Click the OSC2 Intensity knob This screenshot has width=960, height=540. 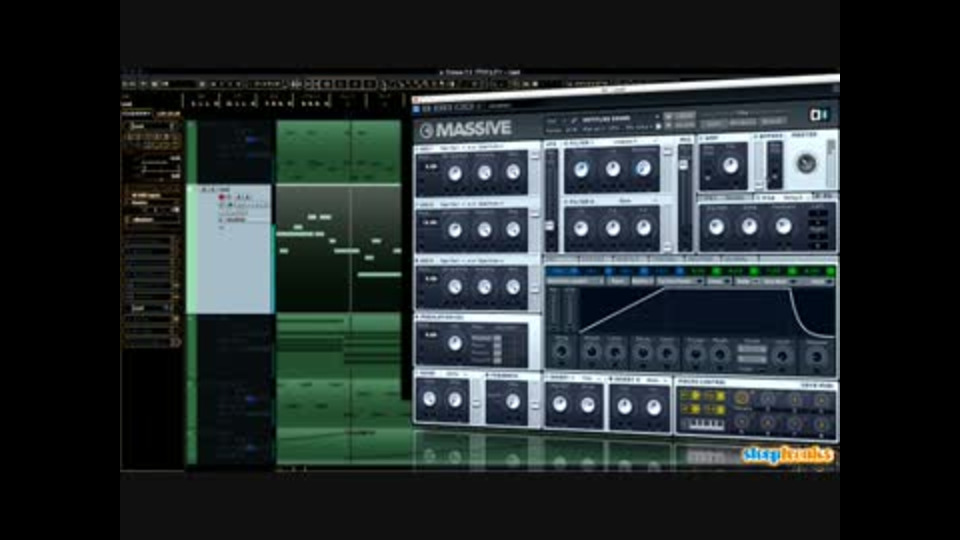pos(484,230)
